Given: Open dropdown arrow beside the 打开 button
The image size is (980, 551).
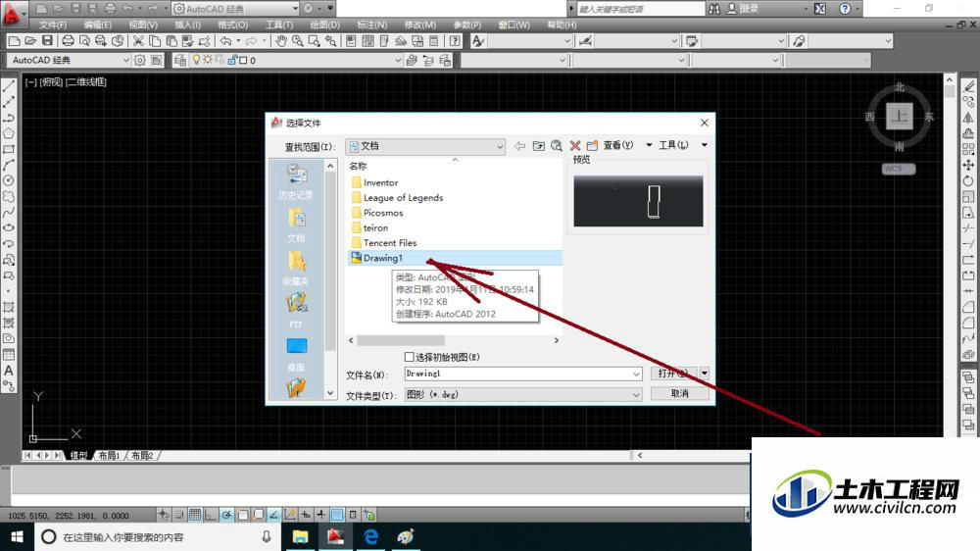Looking at the screenshot, I should point(705,374).
